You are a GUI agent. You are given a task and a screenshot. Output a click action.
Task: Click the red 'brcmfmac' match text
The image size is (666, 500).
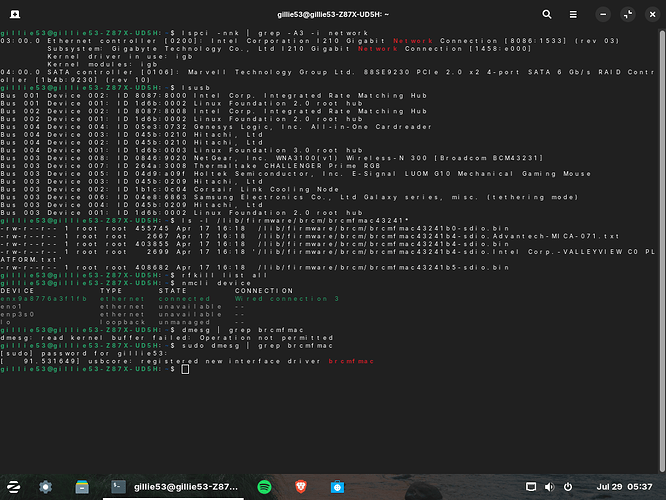tap(351, 361)
